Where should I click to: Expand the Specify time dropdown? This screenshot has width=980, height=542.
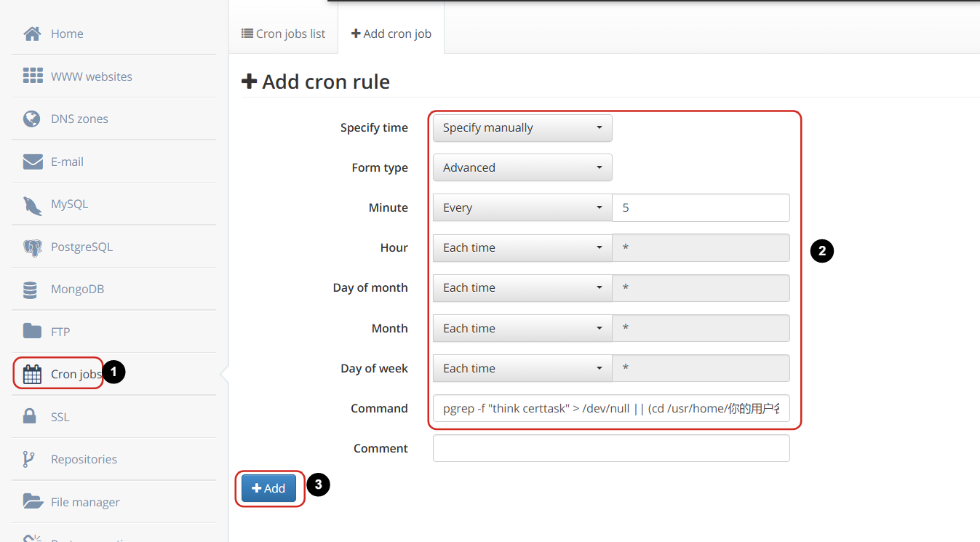tap(522, 128)
